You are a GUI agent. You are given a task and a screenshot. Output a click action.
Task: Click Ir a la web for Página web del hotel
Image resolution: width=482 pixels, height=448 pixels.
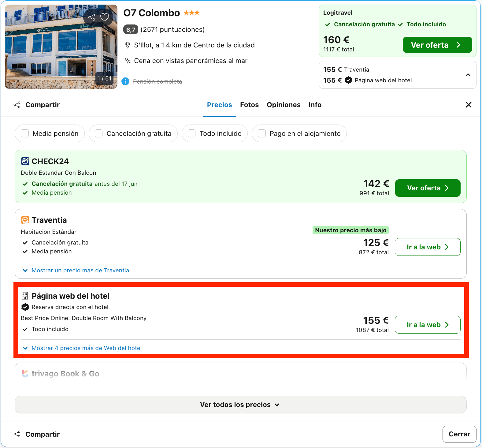click(428, 325)
